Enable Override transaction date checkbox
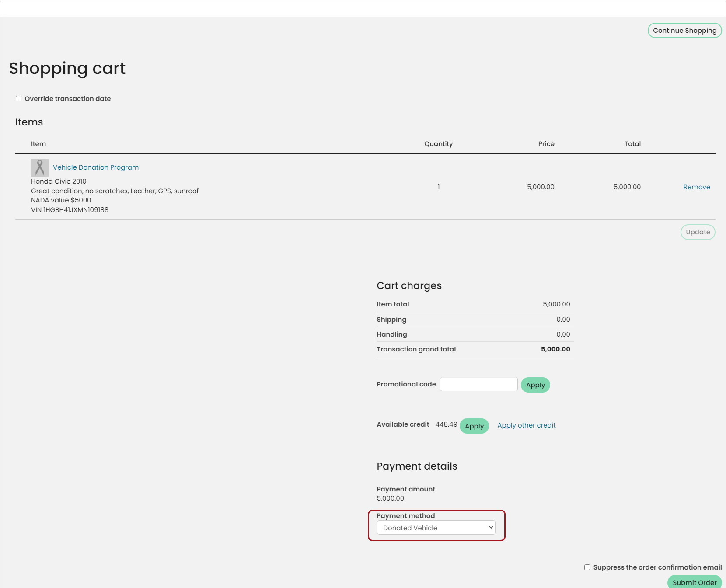Image resolution: width=726 pixels, height=588 pixels. pyautogui.click(x=19, y=99)
